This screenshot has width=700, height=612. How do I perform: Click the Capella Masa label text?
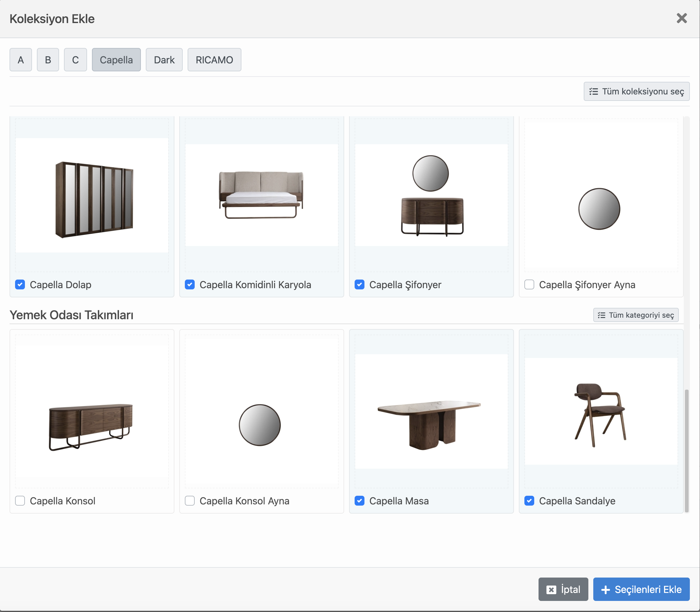pyautogui.click(x=399, y=501)
